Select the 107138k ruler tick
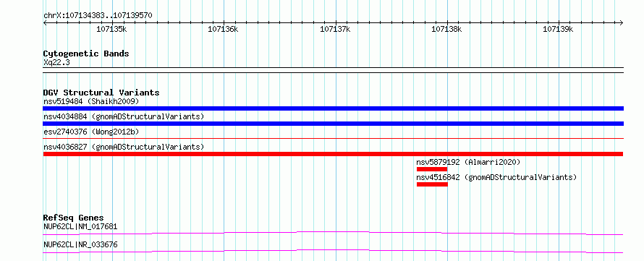This screenshot has height=261, width=644. click(x=446, y=29)
